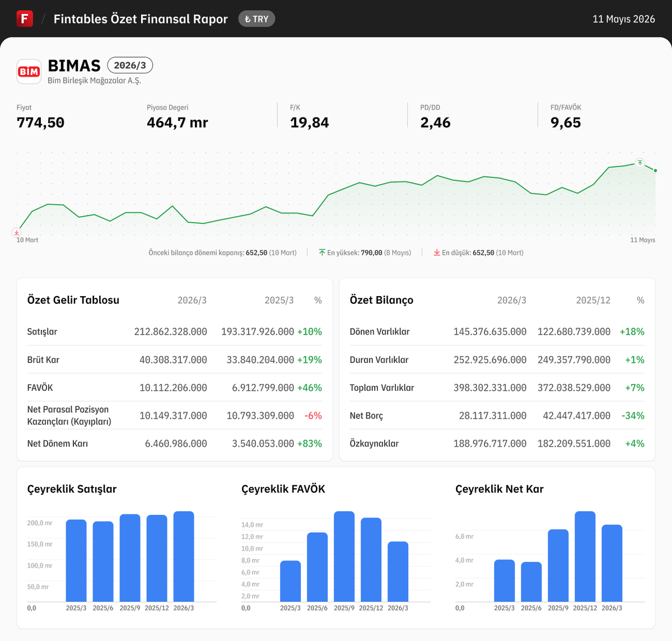Screen dimensions: 672x641
Task: Click the 2026/3 bar in Çeyreklik Satışlar
Action: (184, 556)
